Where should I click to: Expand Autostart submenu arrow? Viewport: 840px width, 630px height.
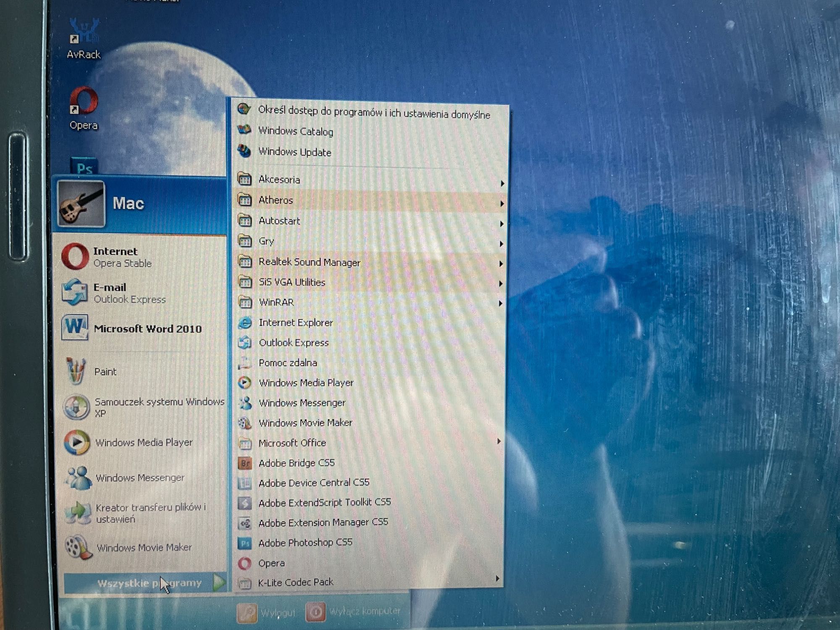pyautogui.click(x=501, y=224)
